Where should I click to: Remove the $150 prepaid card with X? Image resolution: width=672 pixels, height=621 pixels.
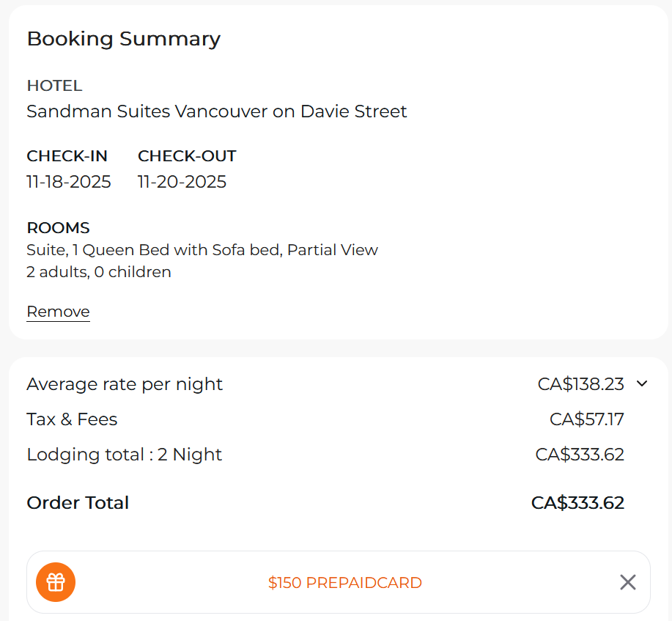pos(627,582)
